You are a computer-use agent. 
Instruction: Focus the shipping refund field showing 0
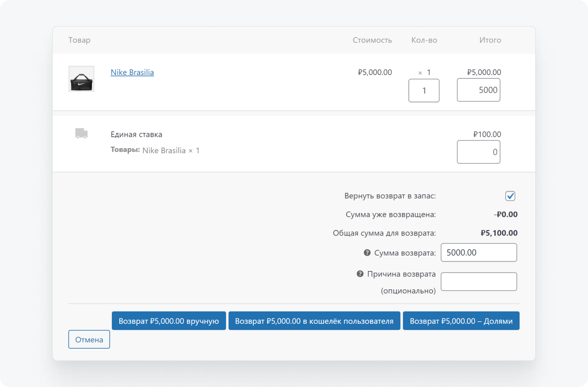coord(479,152)
